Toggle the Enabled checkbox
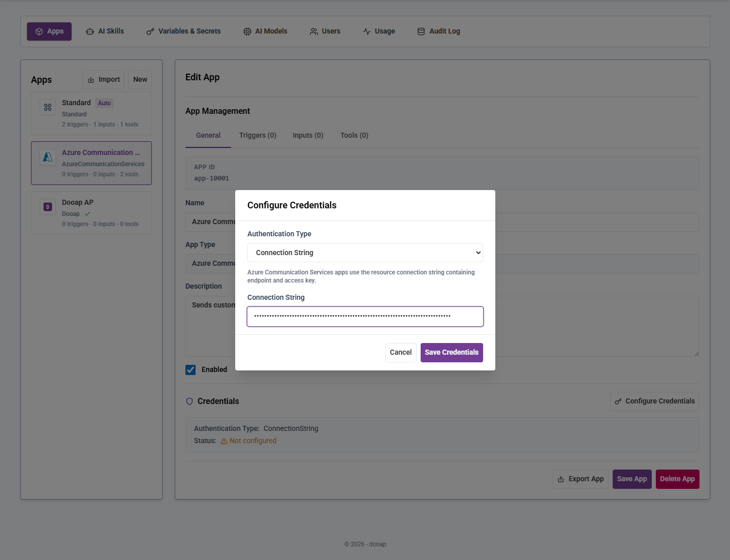The width and height of the screenshot is (730, 560). [191, 370]
